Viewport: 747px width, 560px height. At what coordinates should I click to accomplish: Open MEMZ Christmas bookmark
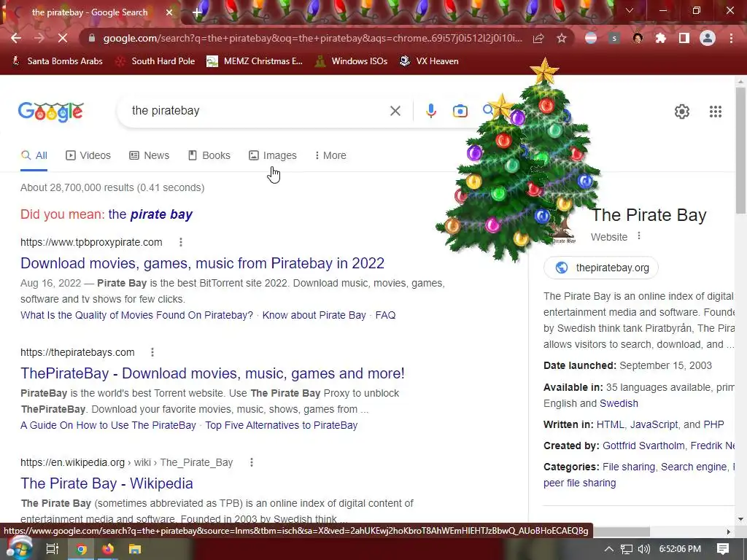pyautogui.click(x=255, y=61)
